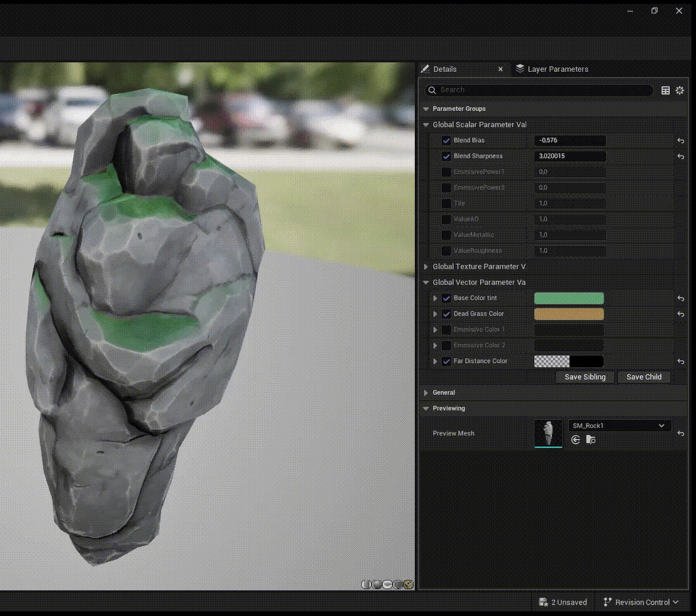Open the SM_Rock1 preview mesh dropdown

click(x=619, y=426)
